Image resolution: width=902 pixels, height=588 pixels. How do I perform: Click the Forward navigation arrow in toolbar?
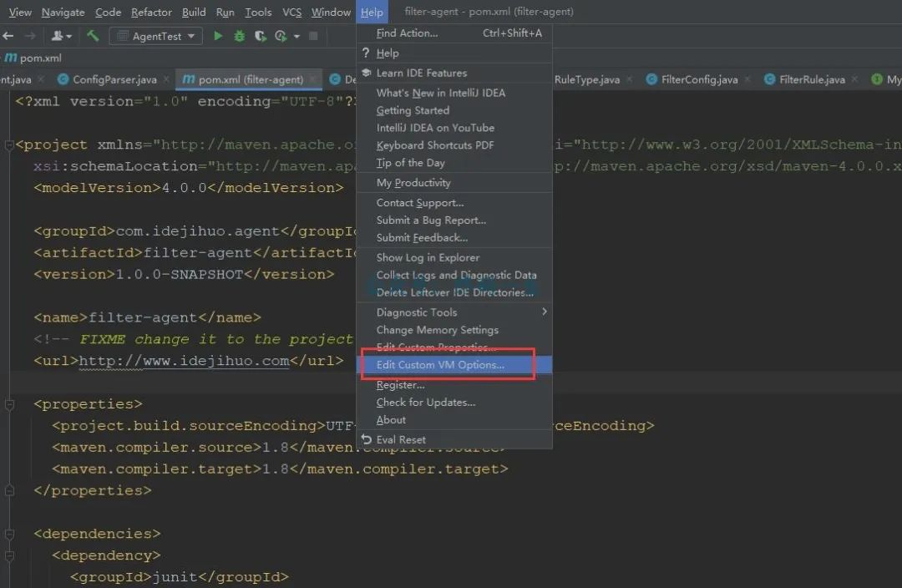point(30,36)
